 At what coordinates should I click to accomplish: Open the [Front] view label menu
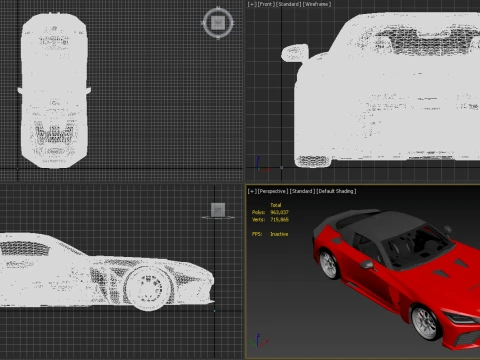(266, 4)
